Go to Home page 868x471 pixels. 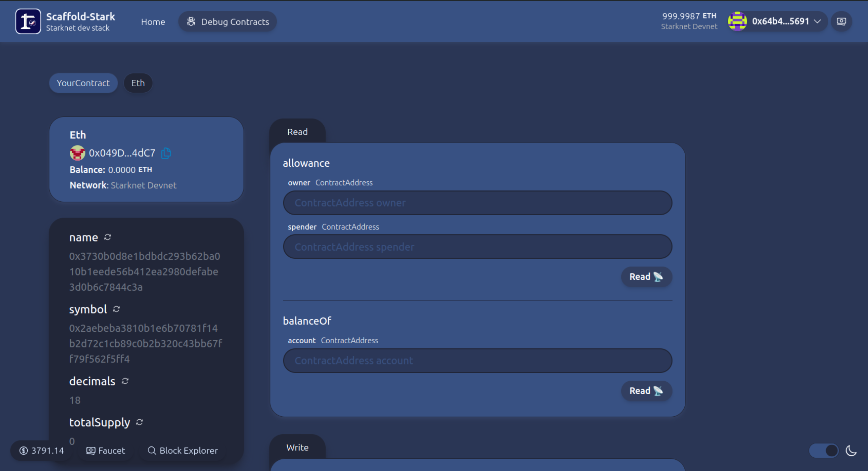coord(153,22)
